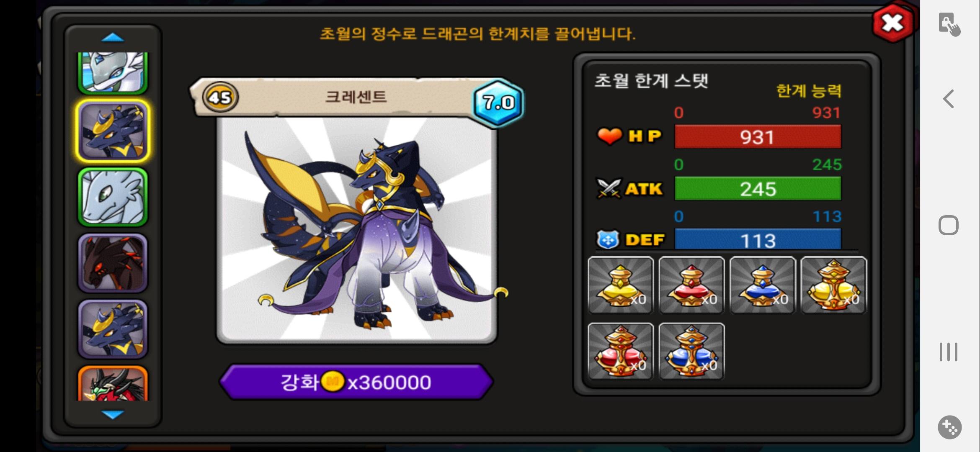Choose the pale white dragon thumbnail
The width and height of the screenshot is (980, 452).
click(x=113, y=197)
